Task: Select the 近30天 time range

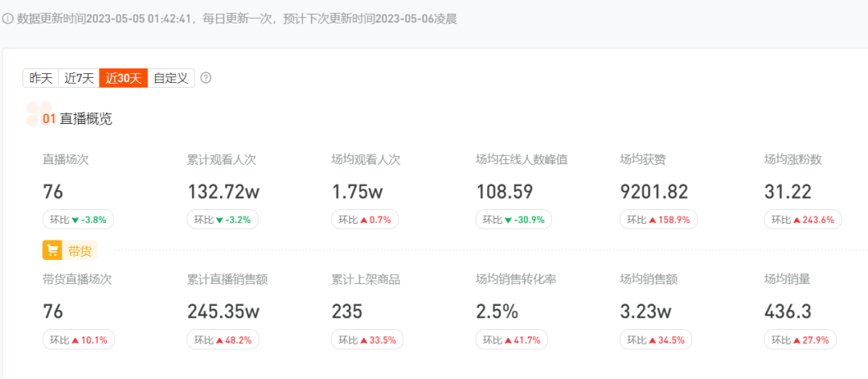Action: pos(123,78)
